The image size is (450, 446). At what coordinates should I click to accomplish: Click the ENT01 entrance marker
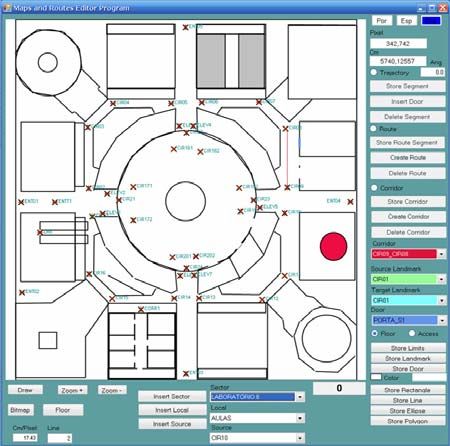[x=21, y=202]
